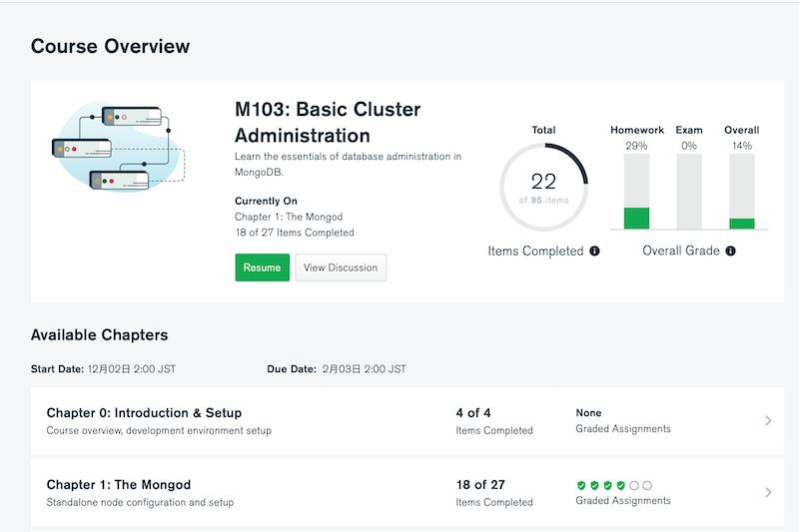Click the circular 22 items progress ring
799x532 pixels.
tap(543, 188)
